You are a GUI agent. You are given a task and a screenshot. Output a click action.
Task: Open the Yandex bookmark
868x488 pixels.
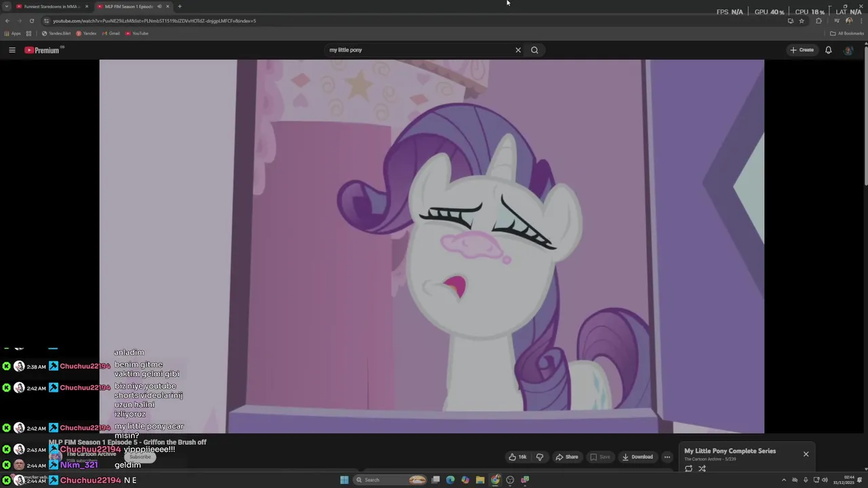tap(86, 33)
